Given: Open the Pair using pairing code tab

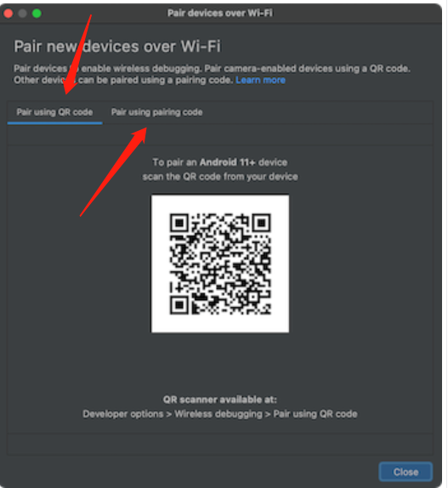Looking at the screenshot, I should [x=156, y=112].
